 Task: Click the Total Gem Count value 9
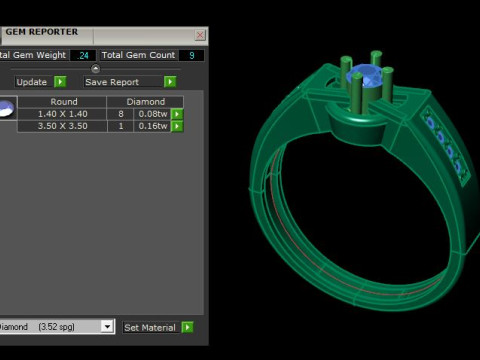click(191, 55)
